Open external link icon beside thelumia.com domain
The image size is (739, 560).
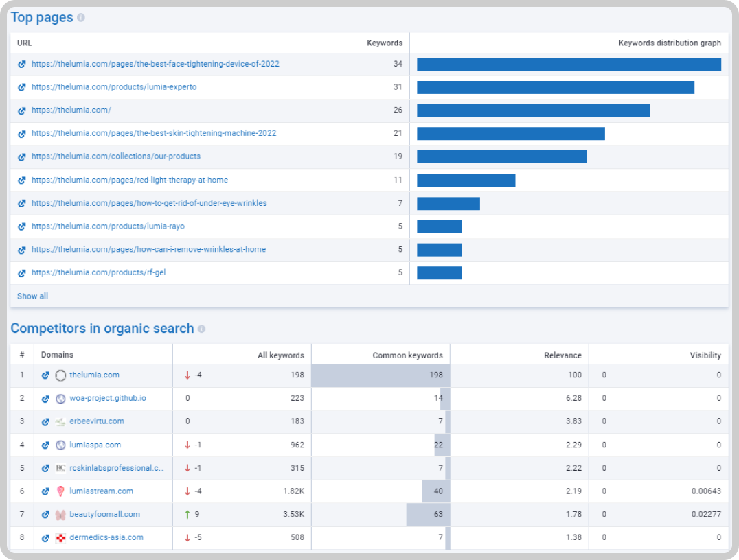45,375
